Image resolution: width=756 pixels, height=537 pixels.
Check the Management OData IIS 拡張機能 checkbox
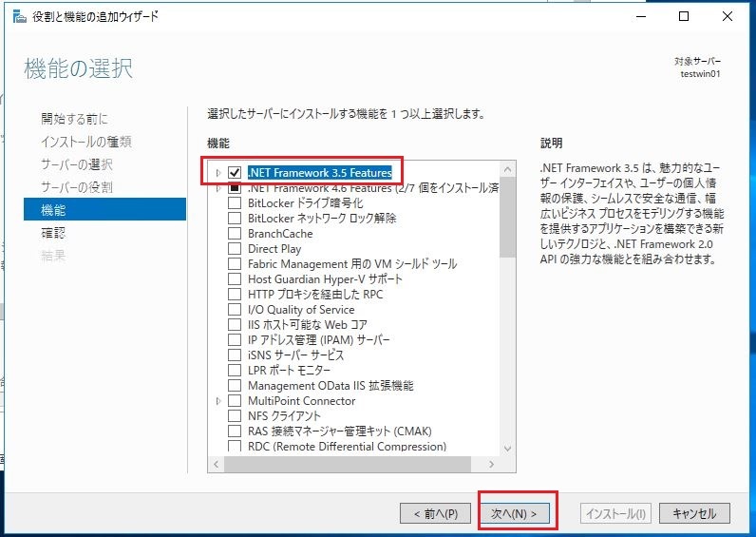click(x=235, y=386)
